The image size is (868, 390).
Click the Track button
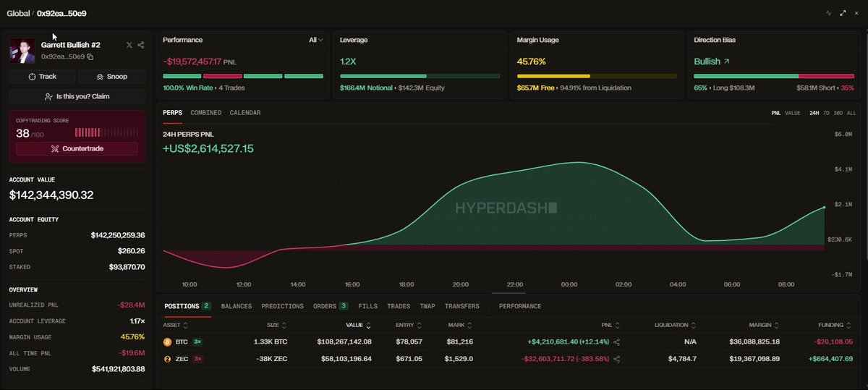[x=43, y=77]
